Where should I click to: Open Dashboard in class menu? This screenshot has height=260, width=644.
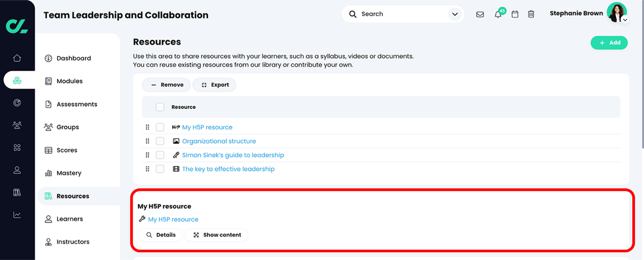click(x=74, y=58)
